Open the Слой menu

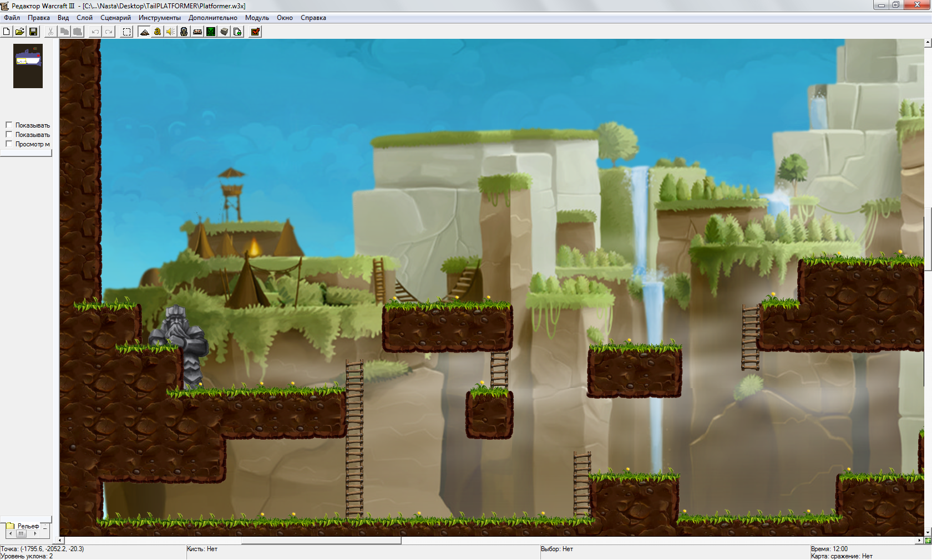click(x=84, y=18)
